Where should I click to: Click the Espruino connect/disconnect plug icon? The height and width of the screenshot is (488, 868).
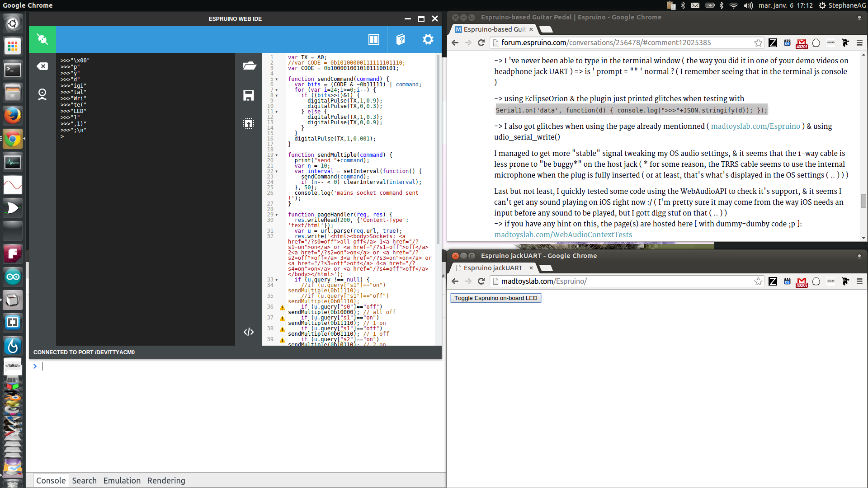42,39
